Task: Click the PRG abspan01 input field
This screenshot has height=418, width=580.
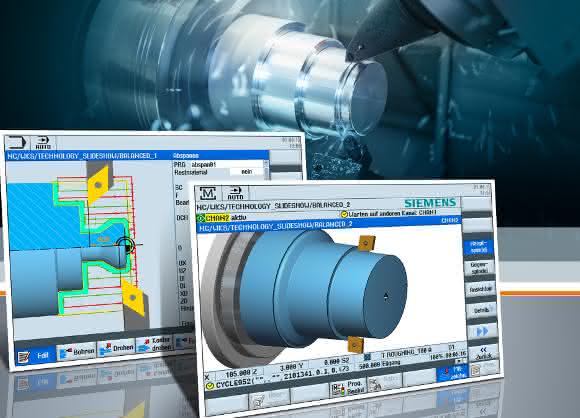Action: point(226,164)
